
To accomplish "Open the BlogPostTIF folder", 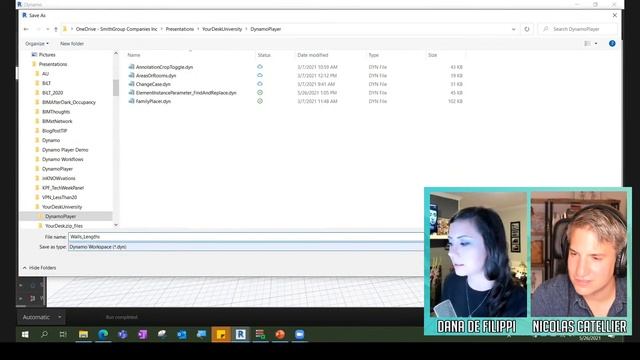I will pyautogui.click(x=54, y=131).
